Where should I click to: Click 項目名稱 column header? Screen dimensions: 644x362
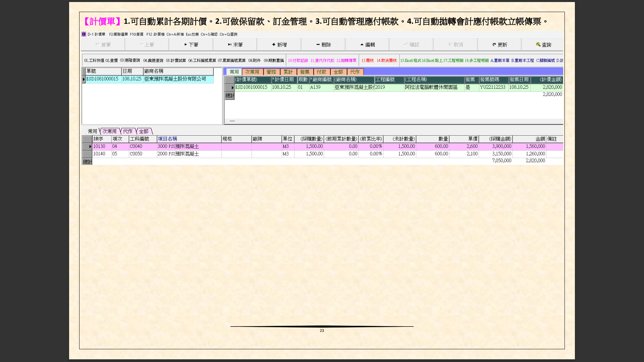(x=189, y=139)
